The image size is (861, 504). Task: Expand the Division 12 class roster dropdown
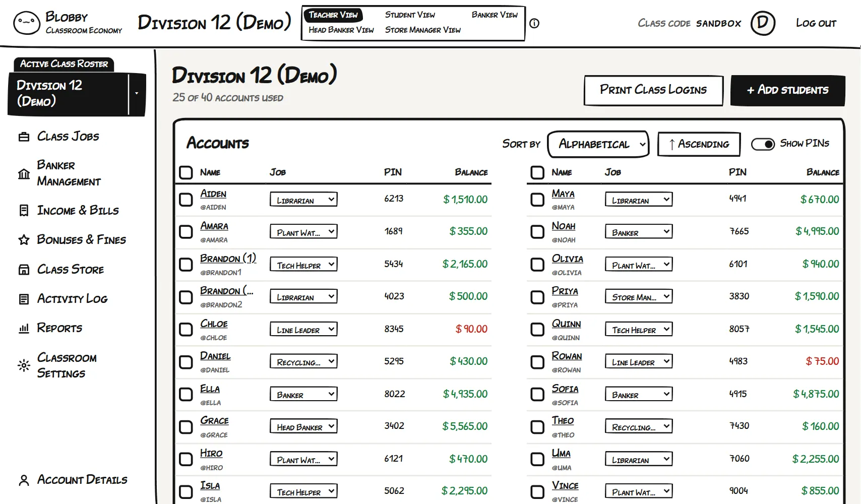[137, 94]
